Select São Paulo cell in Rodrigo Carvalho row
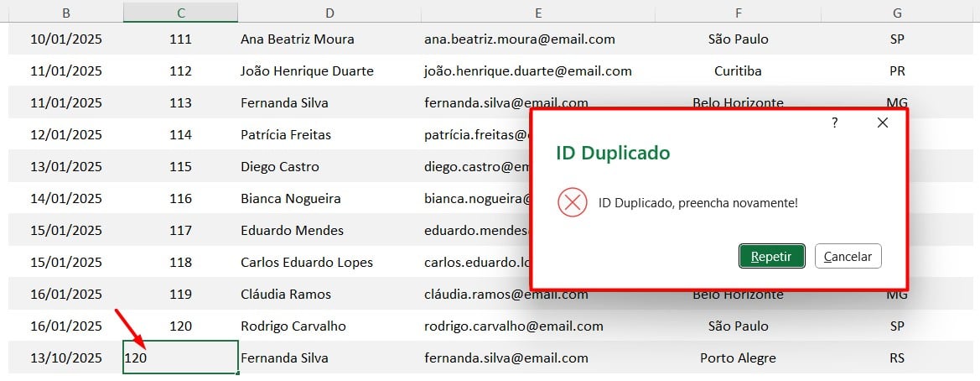The image size is (980, 381). coord(738,326)
